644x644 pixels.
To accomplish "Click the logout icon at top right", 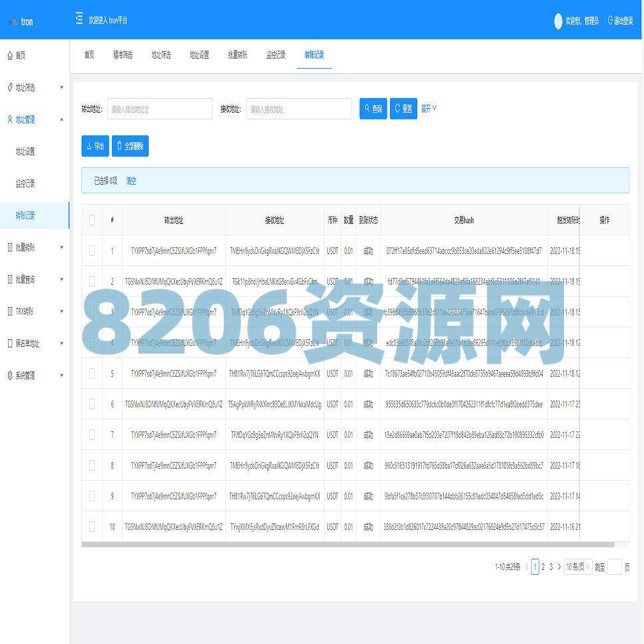I will click(610, 21).
